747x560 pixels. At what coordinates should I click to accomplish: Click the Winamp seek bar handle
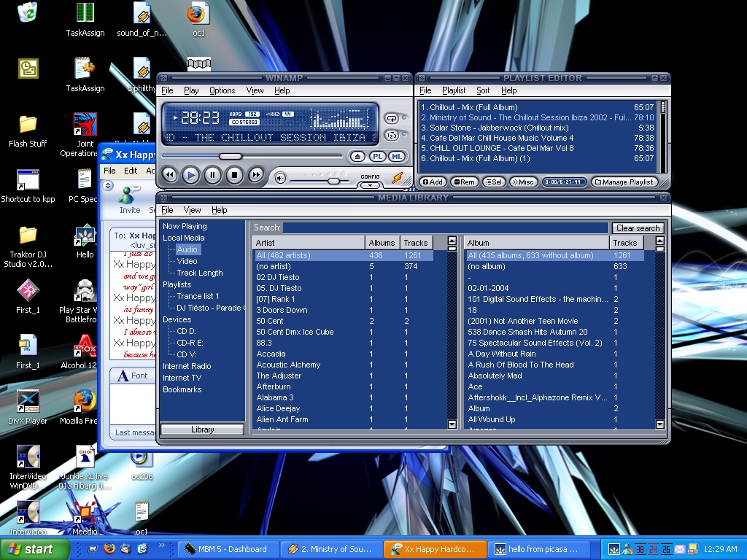click(231, 156)
